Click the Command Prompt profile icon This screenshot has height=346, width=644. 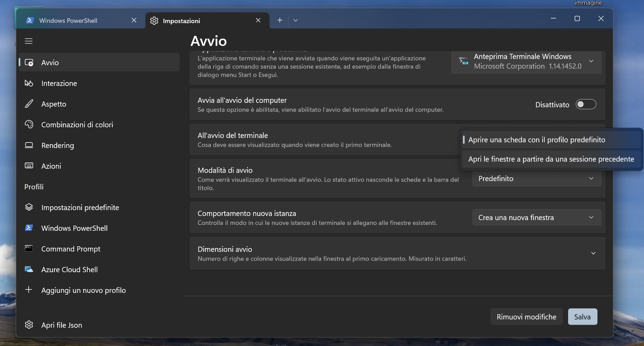coord(29,248)
